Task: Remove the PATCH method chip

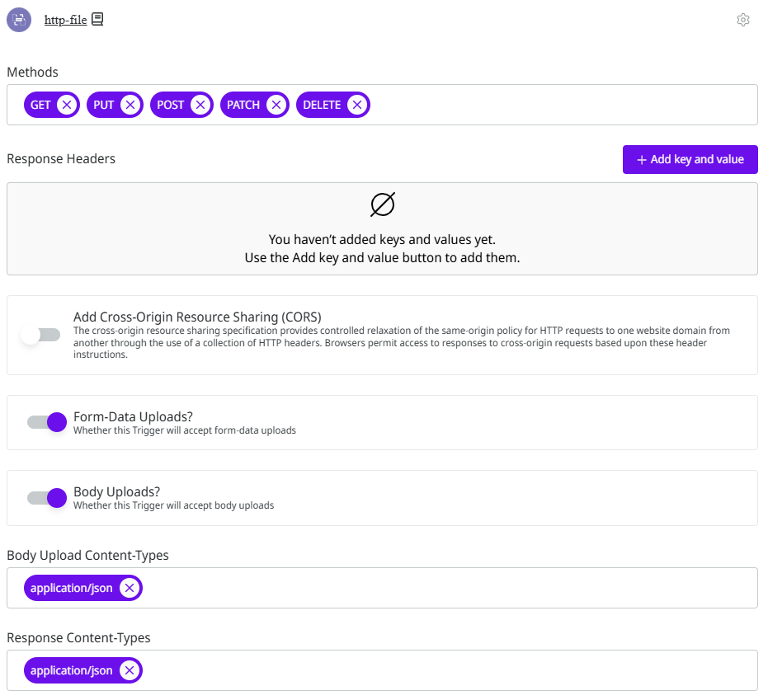Action: 276,105
